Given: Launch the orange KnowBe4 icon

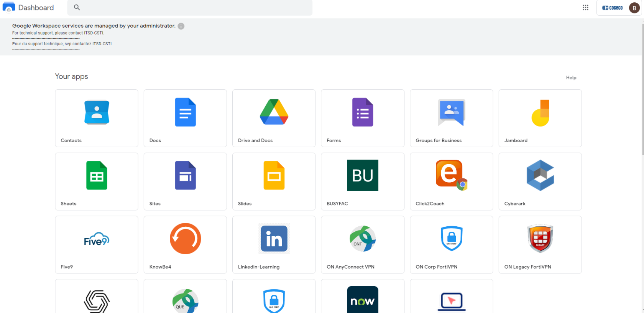Looking at the screenshot, I should pos(186,239).
